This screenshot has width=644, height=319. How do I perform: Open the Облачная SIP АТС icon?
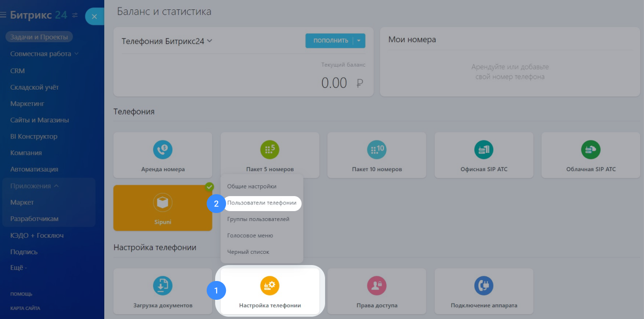coord(591,150)
